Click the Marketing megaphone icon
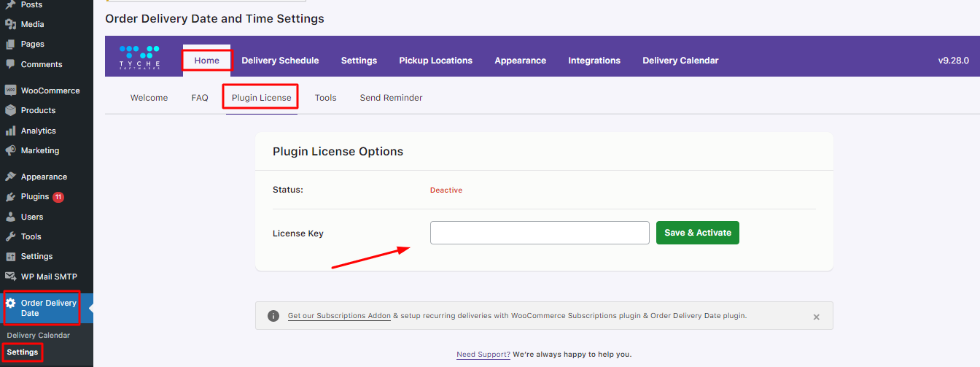The image size is (980, 367). point(10,150)
